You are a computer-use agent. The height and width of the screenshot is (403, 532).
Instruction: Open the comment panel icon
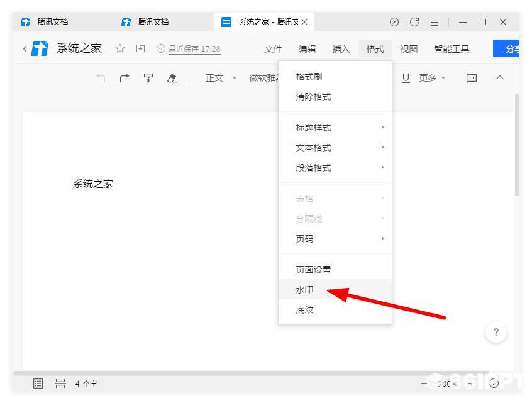(471, 79)
